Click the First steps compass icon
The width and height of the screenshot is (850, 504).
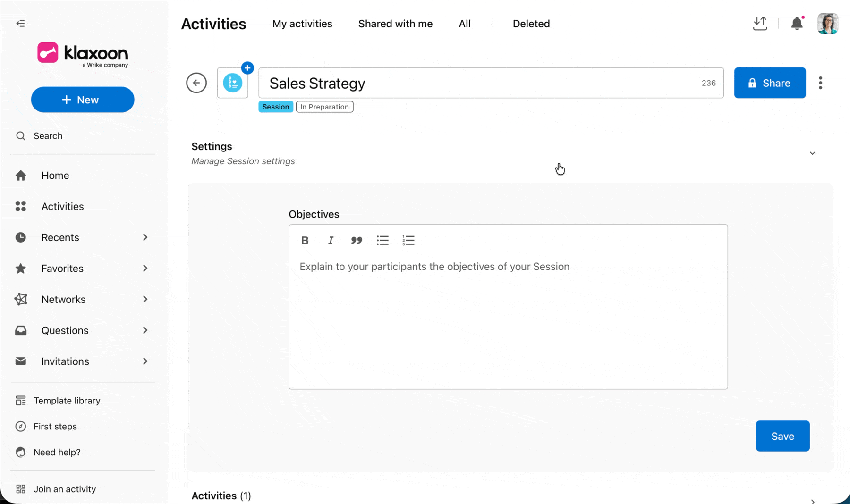coord(20,427)
